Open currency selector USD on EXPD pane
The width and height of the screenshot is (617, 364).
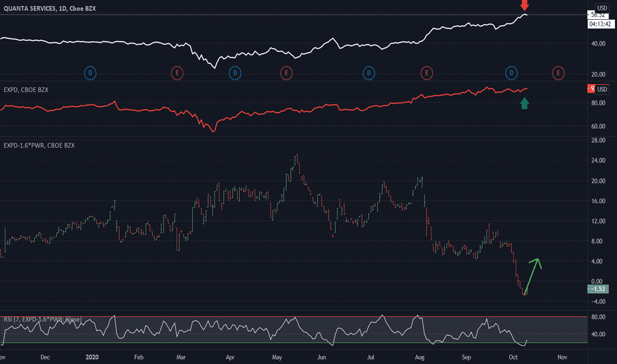[x=602, y=89]
